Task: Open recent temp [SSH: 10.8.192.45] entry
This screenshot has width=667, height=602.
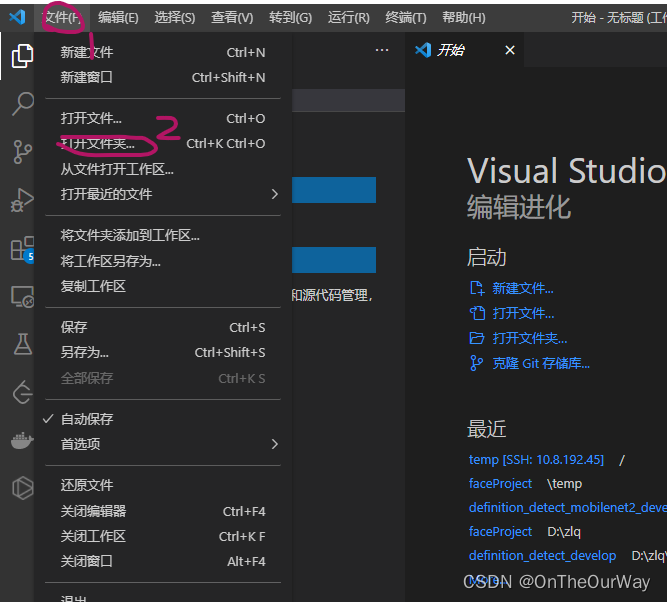Action: click(536, 459)
